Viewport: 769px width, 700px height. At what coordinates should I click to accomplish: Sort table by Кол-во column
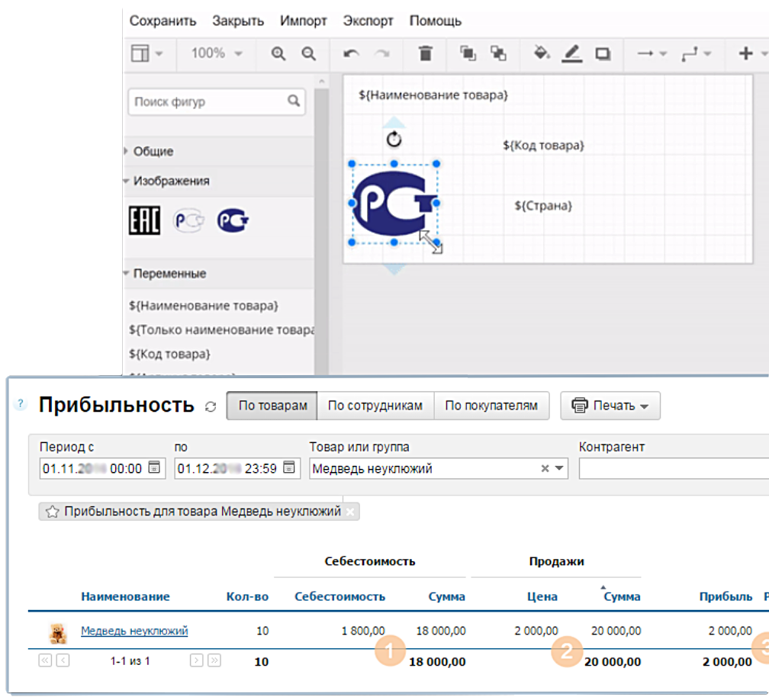pyautogui.click(x=247, y=596)
